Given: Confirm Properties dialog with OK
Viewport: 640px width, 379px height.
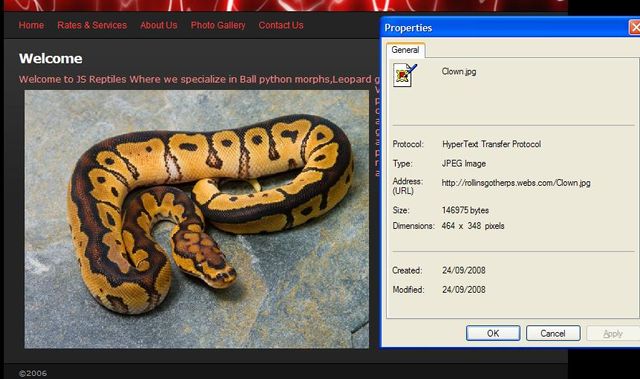Looking at the screenshot, I should [493, 333].
